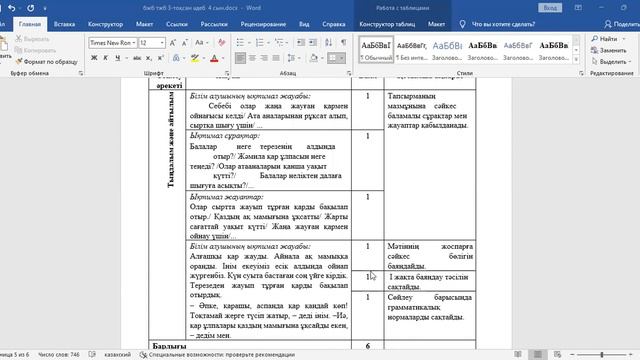Decrease font size with the shrink-font icon
Viewport: 640px width, 360px height.
[184, 43]
